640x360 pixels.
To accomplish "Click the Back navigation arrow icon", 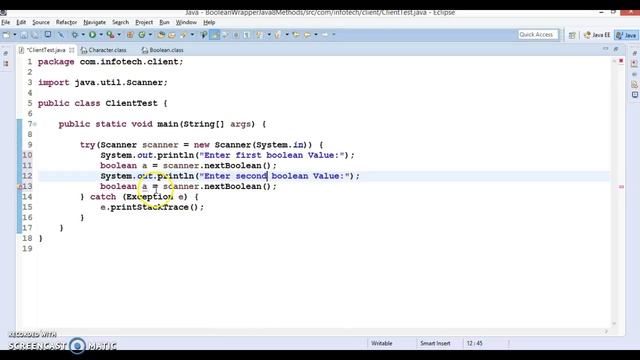I will click(307, 35).
